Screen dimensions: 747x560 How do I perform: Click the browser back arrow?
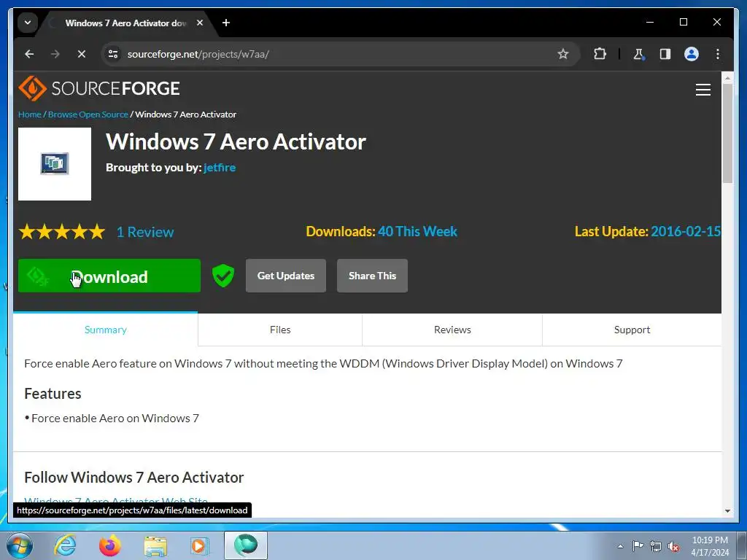tap(29, 54)
